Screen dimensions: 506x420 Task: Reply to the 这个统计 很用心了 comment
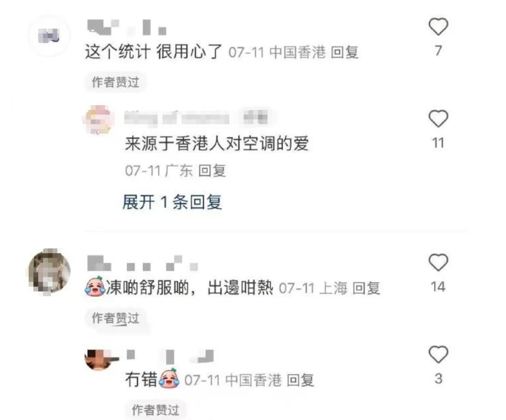345,52
